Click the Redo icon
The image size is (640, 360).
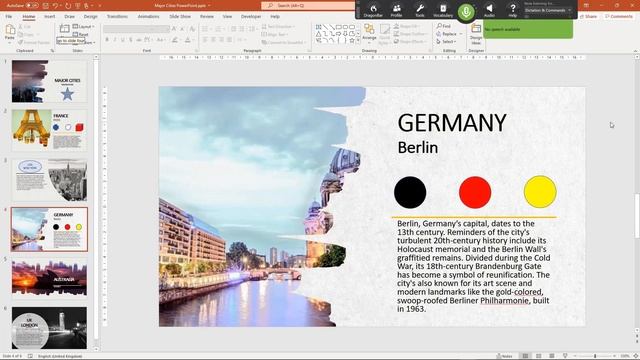(x=67, y=6)
